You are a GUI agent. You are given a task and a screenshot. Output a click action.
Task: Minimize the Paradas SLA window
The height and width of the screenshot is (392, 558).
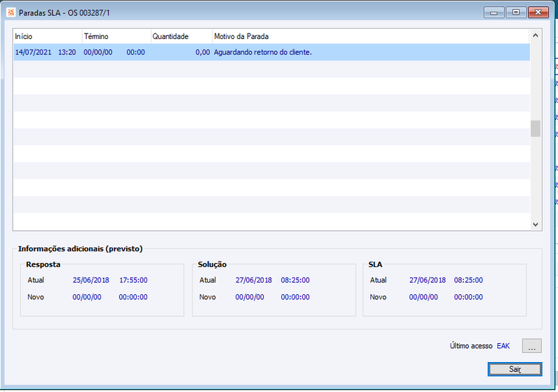click(494, 13)
